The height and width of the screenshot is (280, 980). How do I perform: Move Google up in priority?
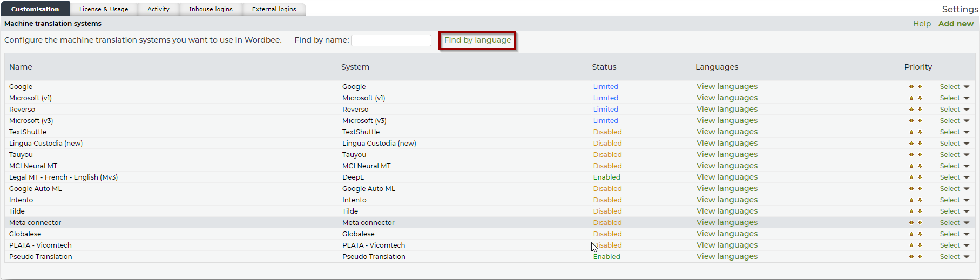click(911, 87)
